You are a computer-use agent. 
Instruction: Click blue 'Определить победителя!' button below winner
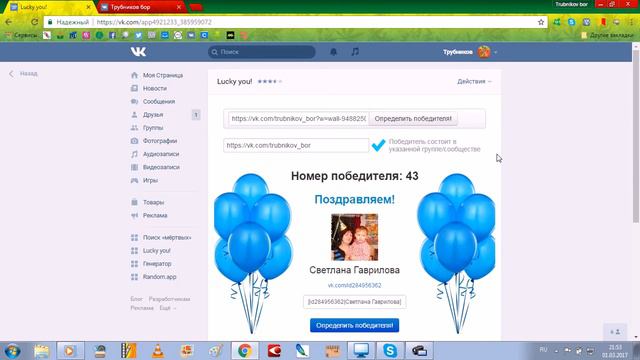[x=354, y=325]
